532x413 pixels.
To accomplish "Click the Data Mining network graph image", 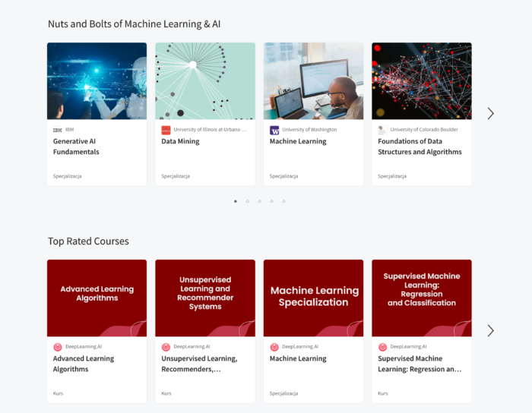I will tap(205, 80).
